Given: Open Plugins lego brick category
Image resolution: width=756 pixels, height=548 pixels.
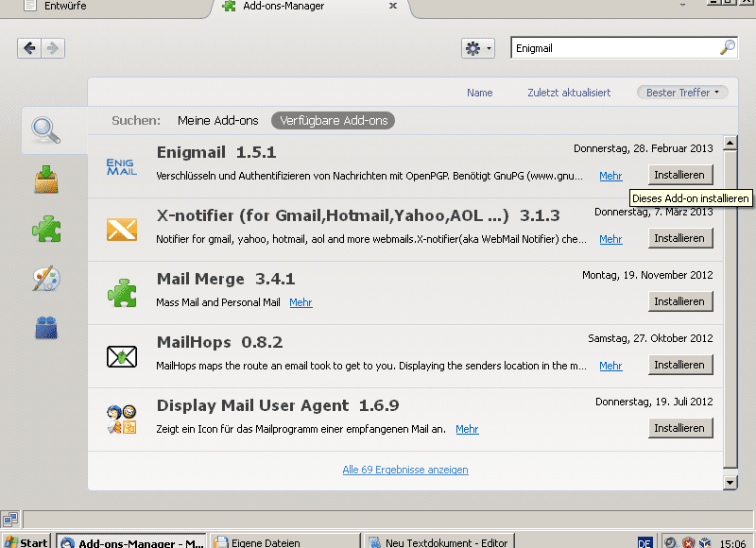Looking at the screenshot, I should pyautogui.click(x=45, y=327).
